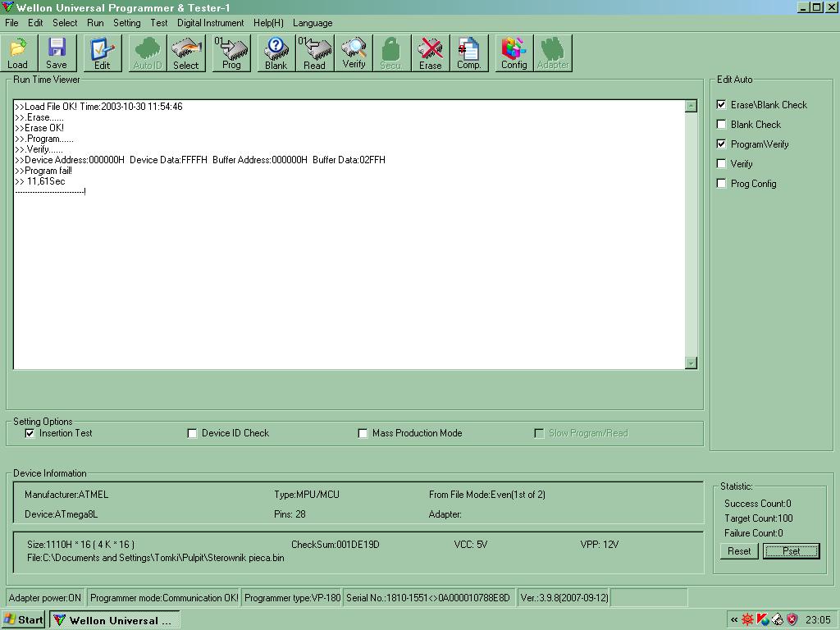Click the printer-like tray icon
Screen dimensions: 840x630
pos(778,620)
